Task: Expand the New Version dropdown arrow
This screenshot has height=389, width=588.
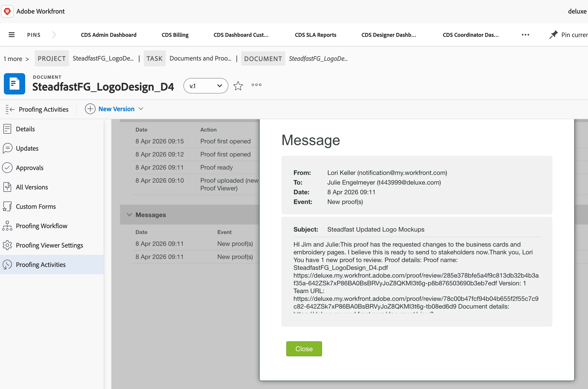Action: tap(141, 109)
